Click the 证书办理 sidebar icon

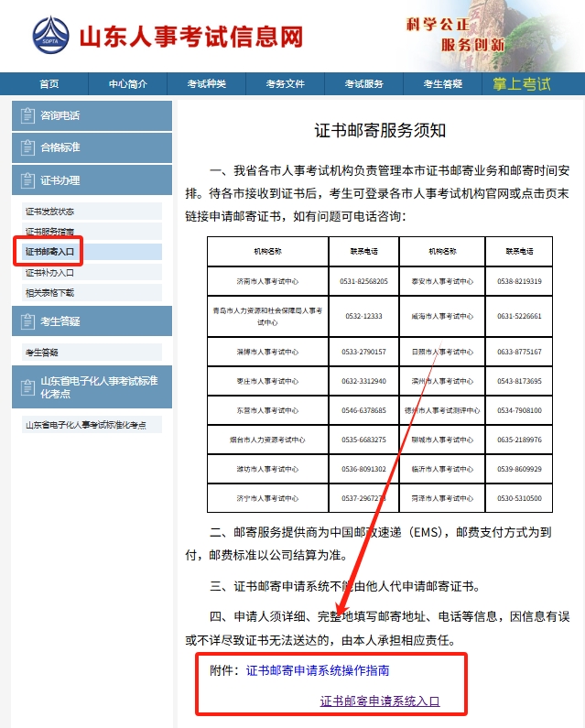pyautogui.click(x=27, y=180)
